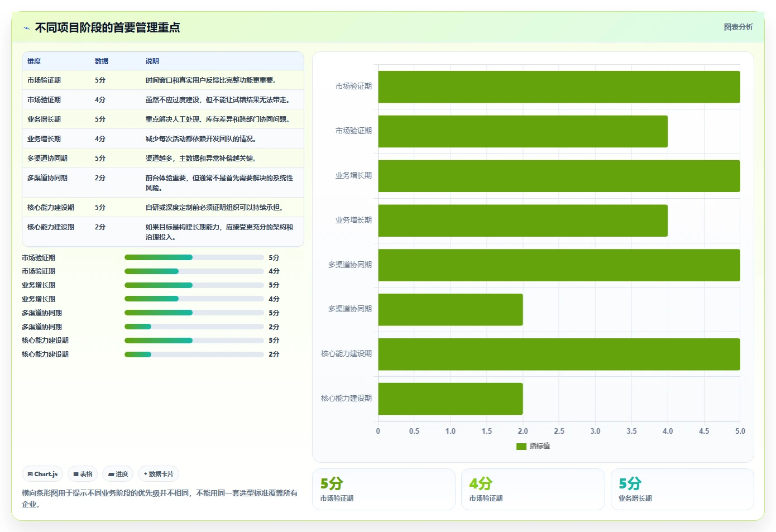
Task: Click the 业务增长期 chart bar reaching 4.0
Action: pos(523,221)
